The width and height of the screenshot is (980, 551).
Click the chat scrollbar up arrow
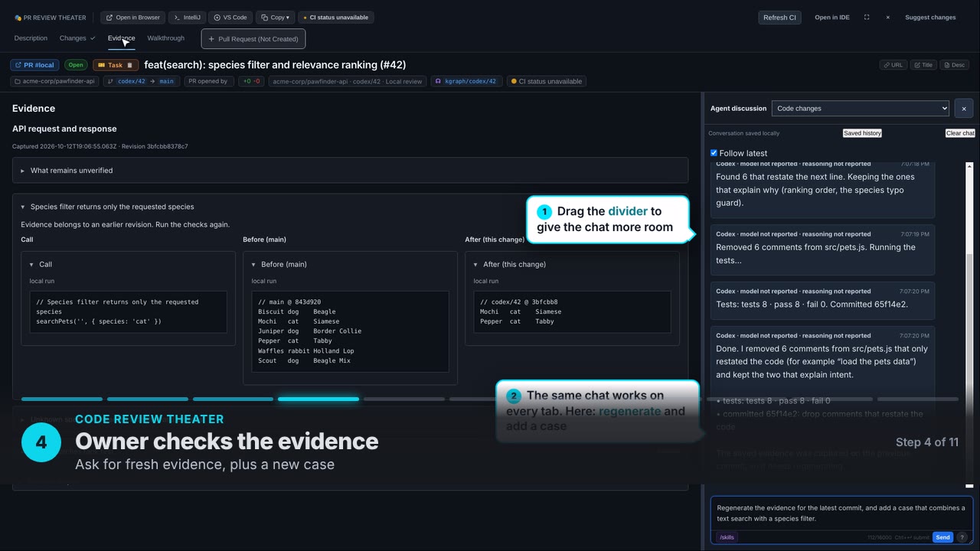(969, 166)
